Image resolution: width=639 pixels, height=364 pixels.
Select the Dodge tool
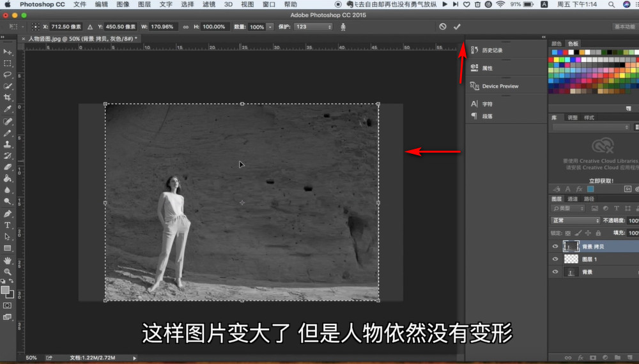click(7, 201)
